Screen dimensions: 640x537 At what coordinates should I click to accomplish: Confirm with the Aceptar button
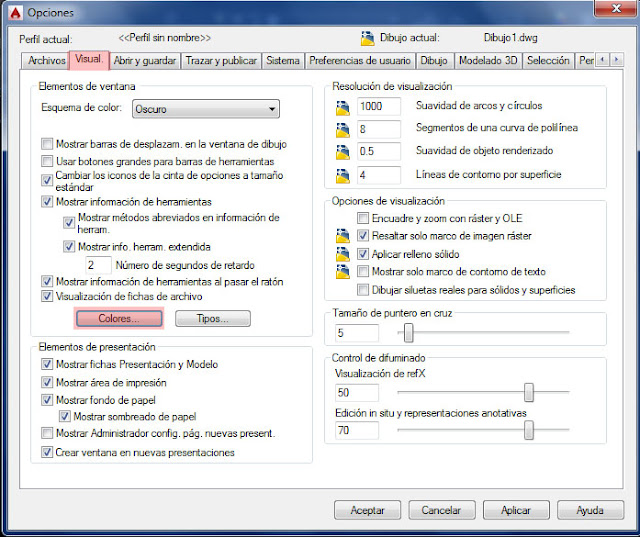[x=367, y=510]
